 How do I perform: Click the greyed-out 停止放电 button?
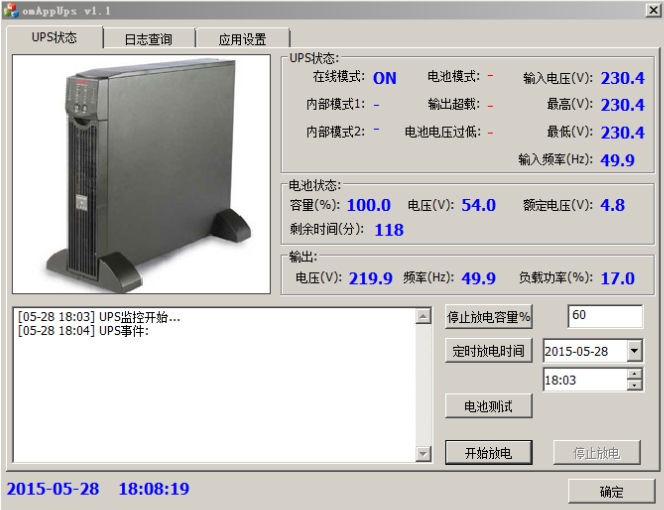tap(595, 452)
